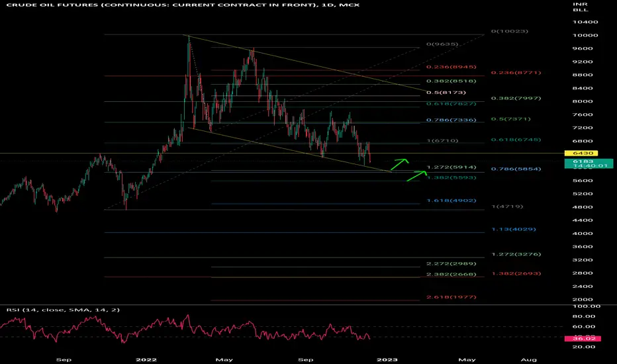Click the 0.786(7336) level label
617x364 pixels.
pos(451,120)
